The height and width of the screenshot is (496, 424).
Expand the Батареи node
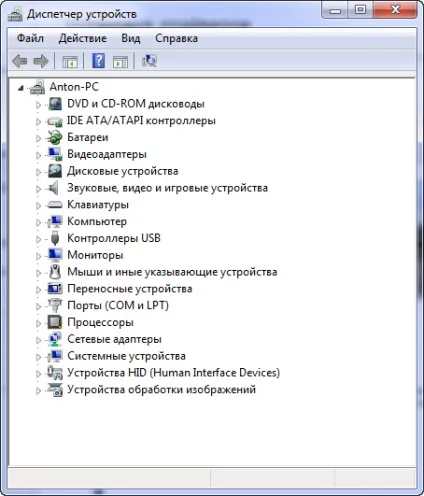pyautogui.click(x=38, y=138)
